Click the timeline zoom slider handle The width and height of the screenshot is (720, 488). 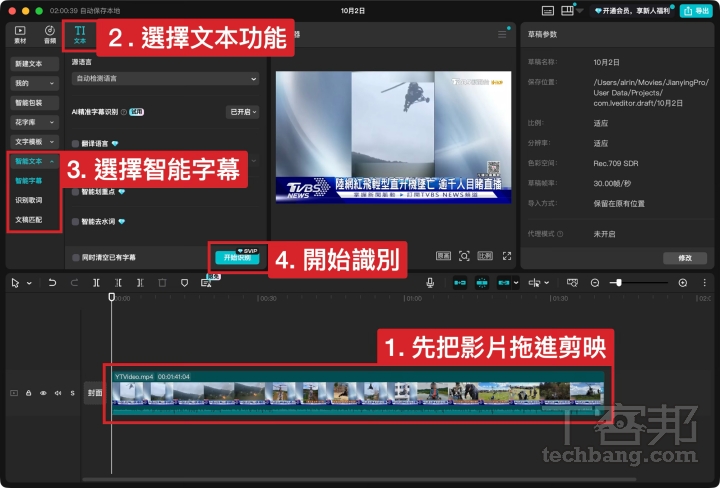coord(619,283)
